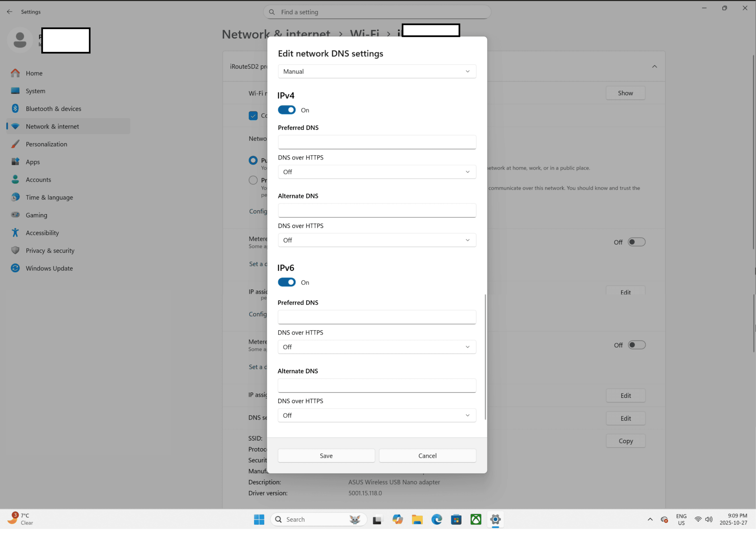Viewport: 756px width, 550px height.
Task: Click the IPv4 Preferred DNS field
Action: (377, 142)
